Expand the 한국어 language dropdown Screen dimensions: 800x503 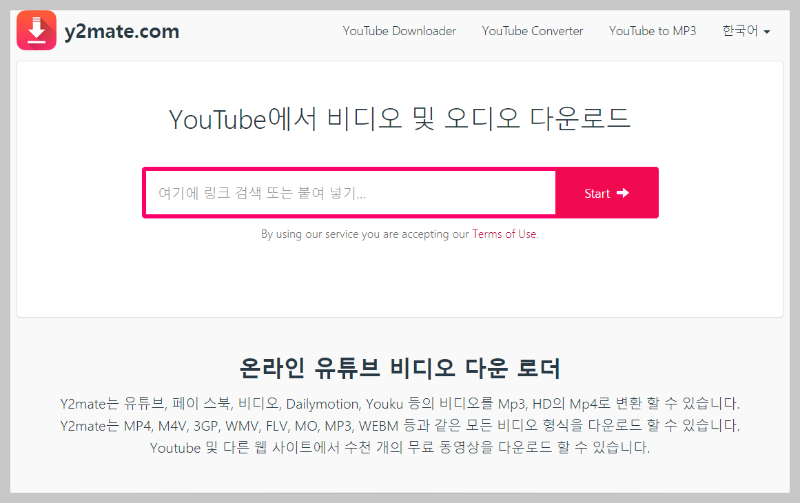pos(746,31)
